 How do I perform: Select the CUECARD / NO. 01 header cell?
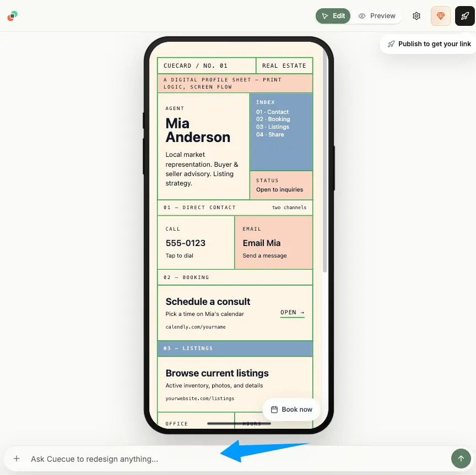click(x=207, y=65)
